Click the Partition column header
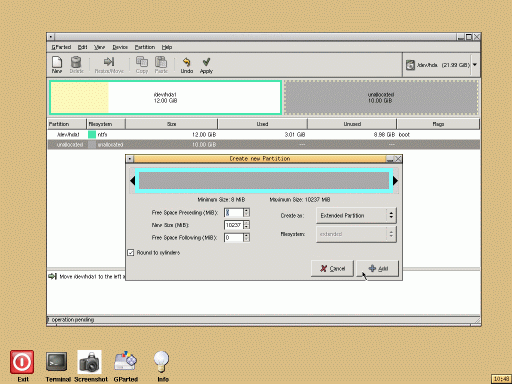 [x=67, y=124]
